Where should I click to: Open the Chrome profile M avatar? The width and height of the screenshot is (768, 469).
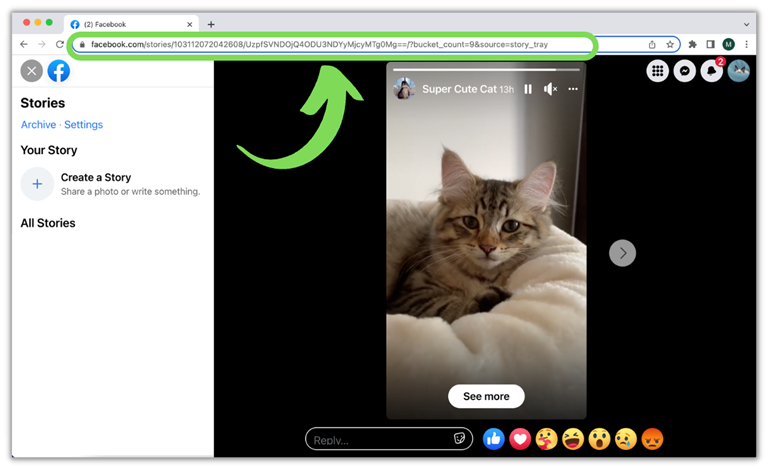pos(728,45)
